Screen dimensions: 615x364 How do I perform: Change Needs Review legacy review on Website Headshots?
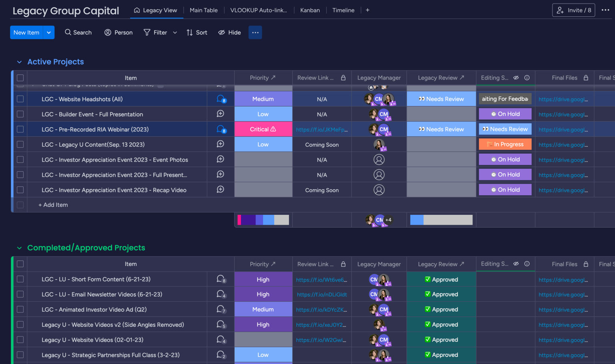(x=441, y=99)
